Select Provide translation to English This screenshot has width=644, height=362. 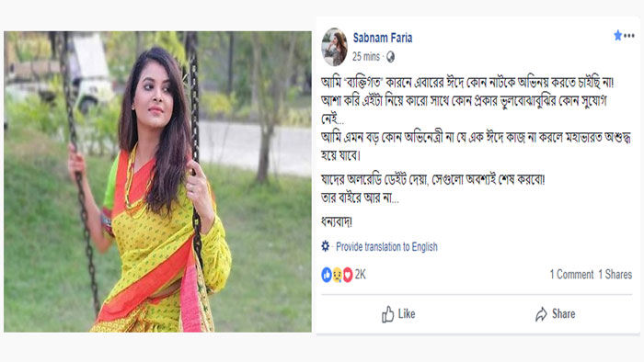point(386,247)
